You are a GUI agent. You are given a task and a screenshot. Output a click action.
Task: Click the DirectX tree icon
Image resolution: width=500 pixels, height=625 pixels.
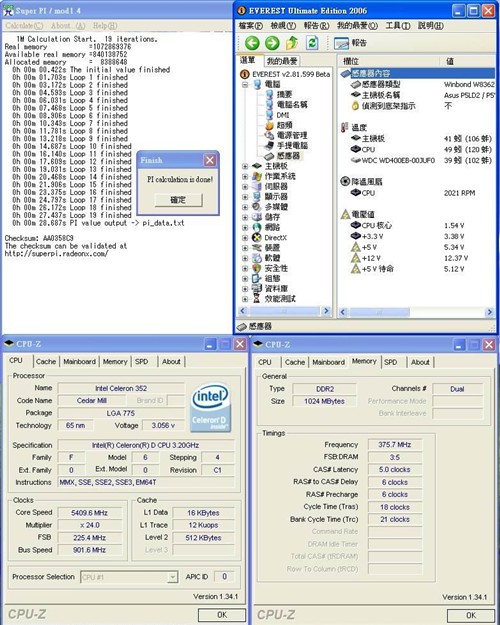(x=257, y=238)
